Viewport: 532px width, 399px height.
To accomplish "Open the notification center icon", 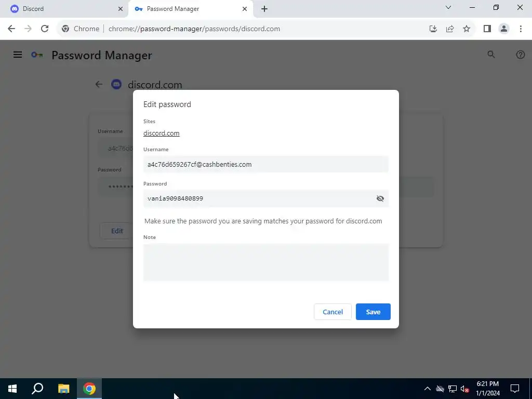I will (x=515, y=389).
